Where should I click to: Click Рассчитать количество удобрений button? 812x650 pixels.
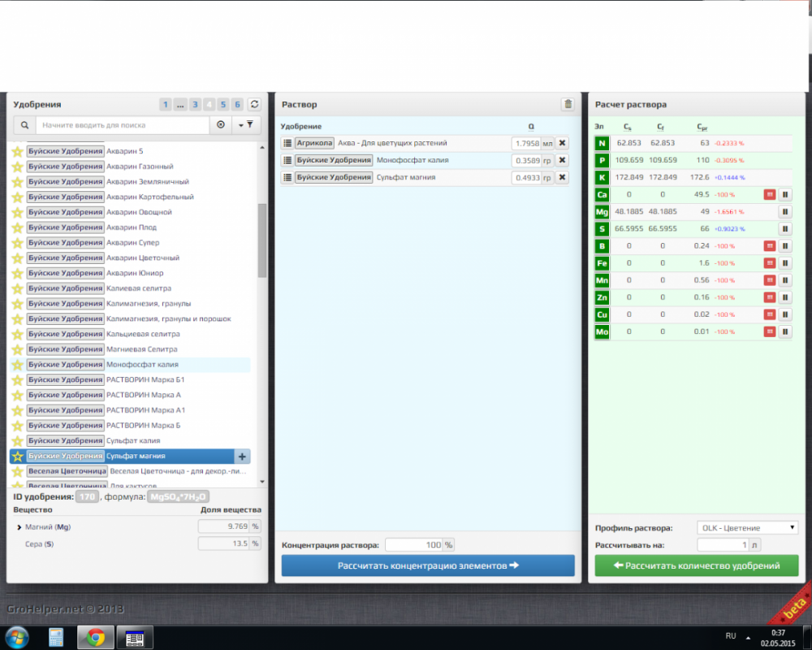(x=697, y=565)
